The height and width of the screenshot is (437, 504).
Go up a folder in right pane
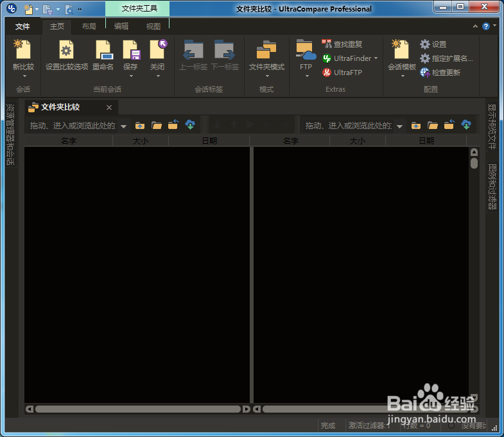pos(416,125)
